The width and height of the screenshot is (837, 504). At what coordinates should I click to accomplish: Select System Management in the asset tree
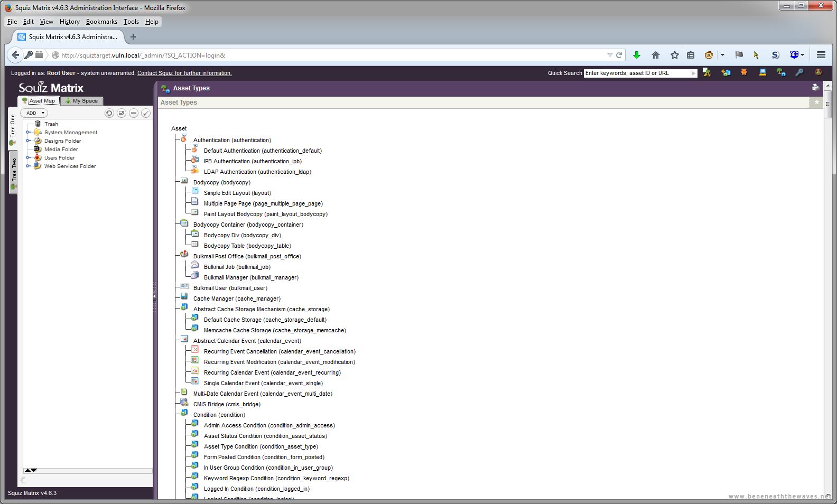(x=71, y=132)
